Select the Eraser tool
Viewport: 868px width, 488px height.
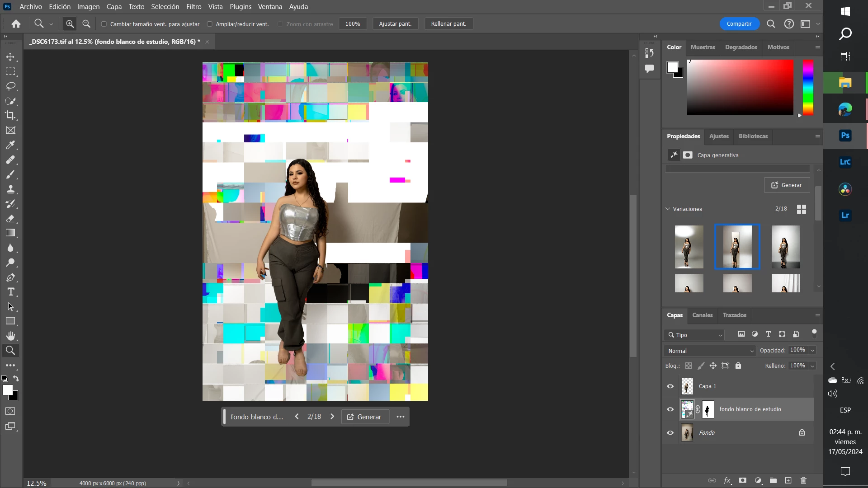point(10,219)
